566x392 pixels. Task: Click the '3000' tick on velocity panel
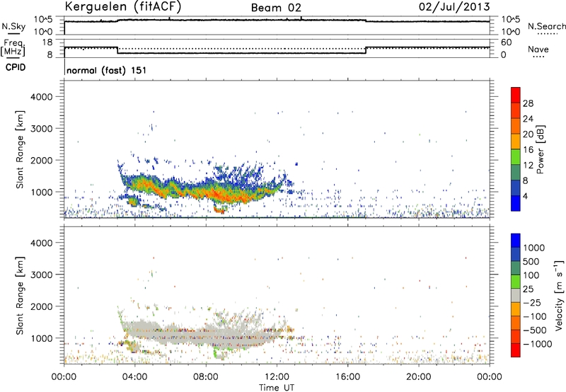pos(41,275)
